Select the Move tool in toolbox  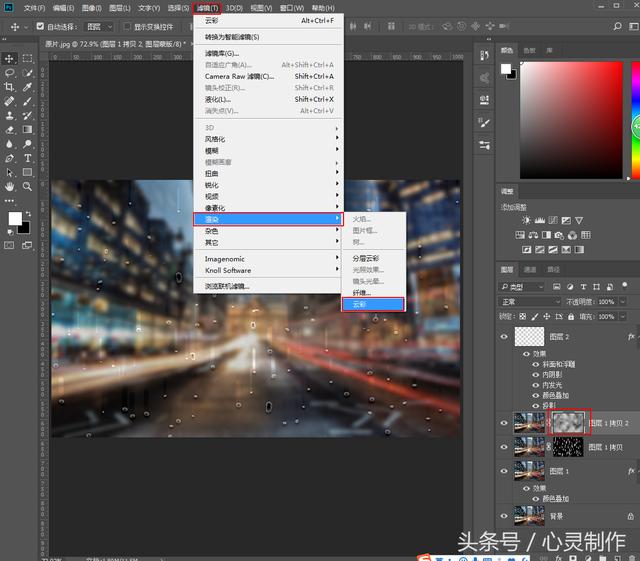click(9, 59)
